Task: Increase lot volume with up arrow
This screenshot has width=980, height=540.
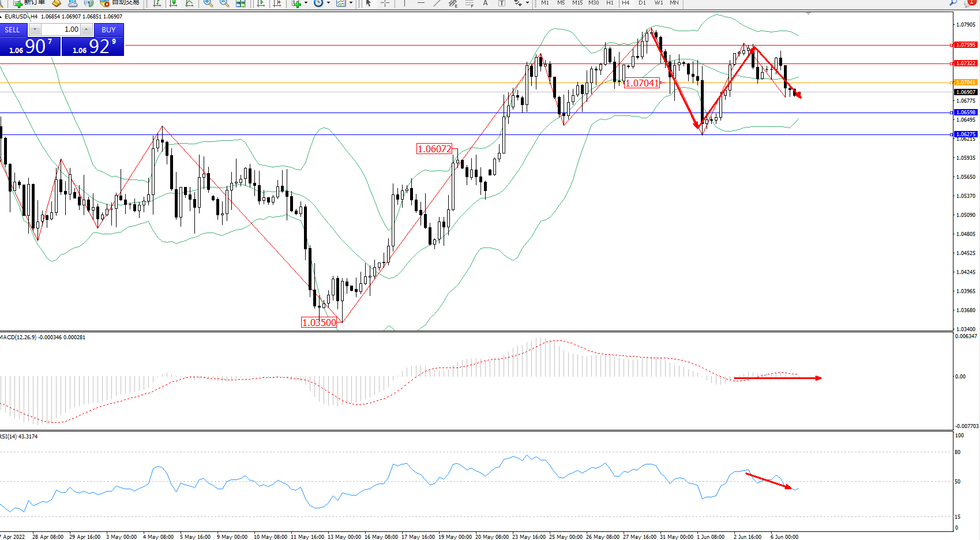Action: point(87,29)
